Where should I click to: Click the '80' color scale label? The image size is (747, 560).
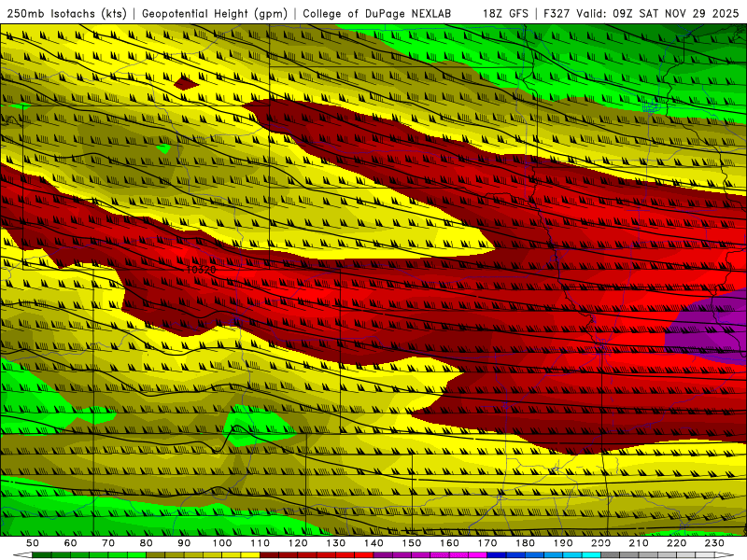(x=147, y=543)
